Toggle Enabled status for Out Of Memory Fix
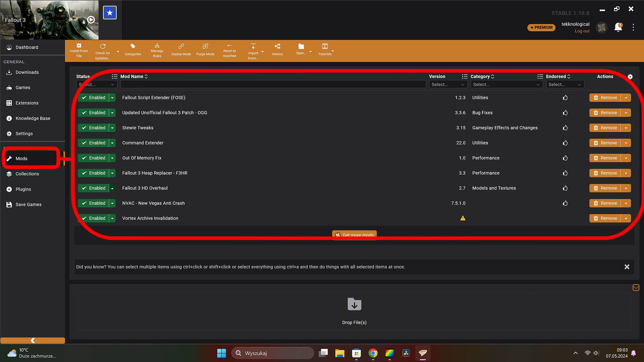This screenshot has width=644, height=362. point(94,158)
